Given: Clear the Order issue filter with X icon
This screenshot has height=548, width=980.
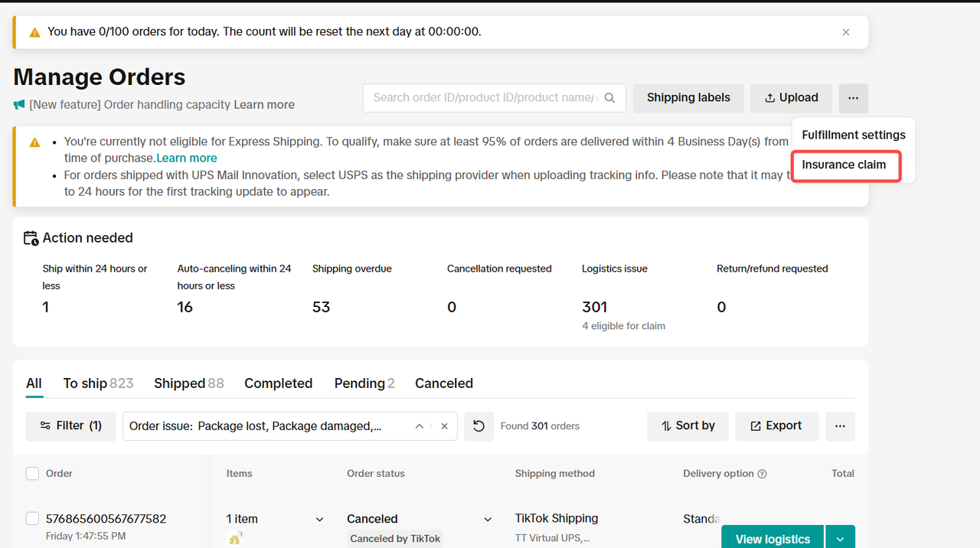Looking at the screenshot, I should tap(444, 426).
